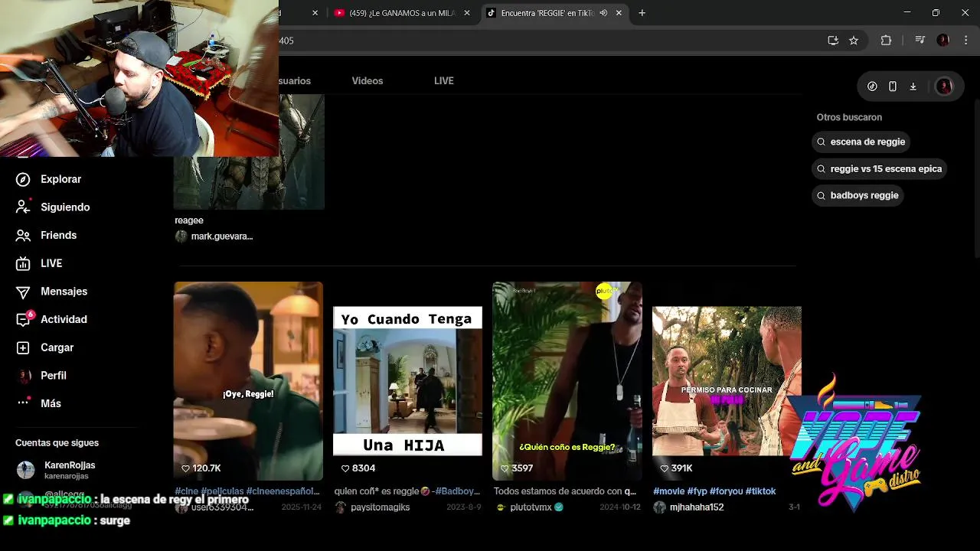Click the like heart on 391K video

pyautogui.click(x=664, y=468)
